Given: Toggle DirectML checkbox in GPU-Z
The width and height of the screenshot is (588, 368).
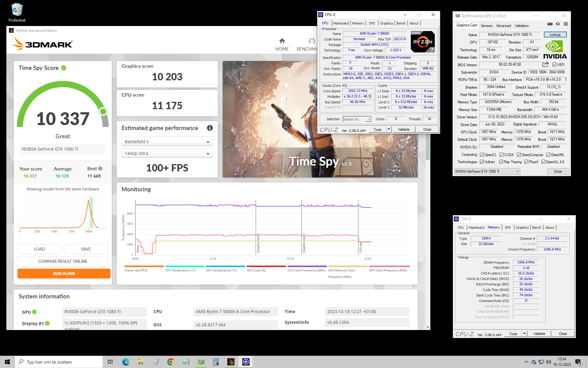Looking at the screenshot, I should [x=548, y=155].
